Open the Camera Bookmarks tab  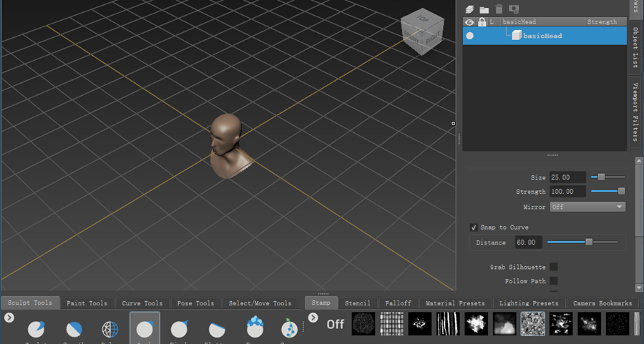coord(602,303)
